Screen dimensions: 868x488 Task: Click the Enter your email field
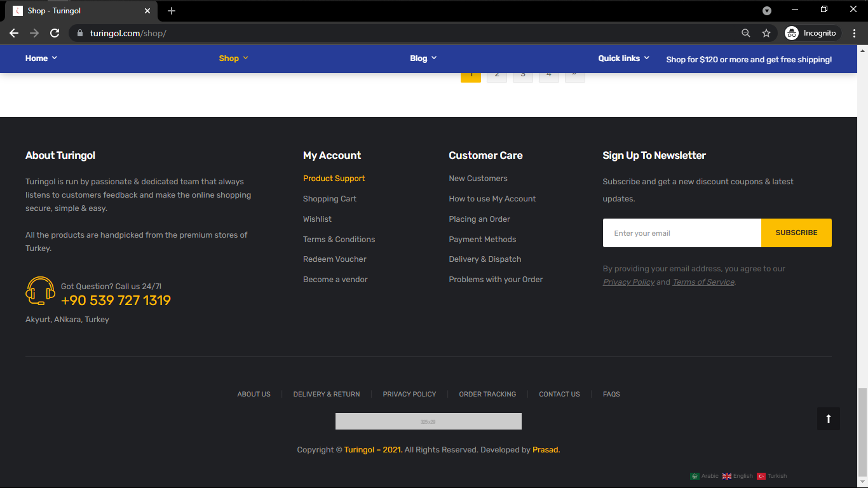click(x=682, y=233)
